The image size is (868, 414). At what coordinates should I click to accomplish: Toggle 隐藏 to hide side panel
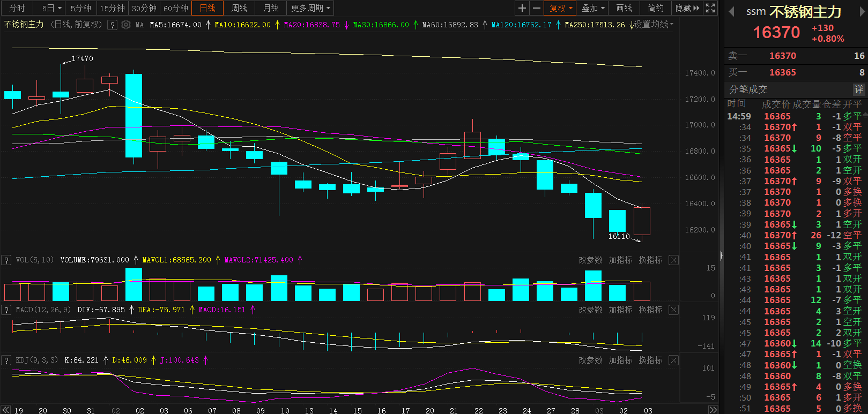point(687,8)
